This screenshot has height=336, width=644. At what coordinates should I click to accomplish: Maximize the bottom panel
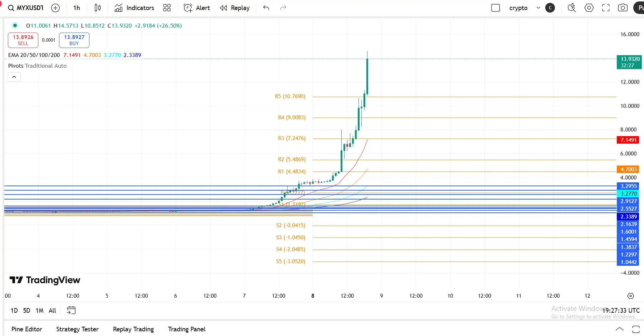click(x=636, y=329)
